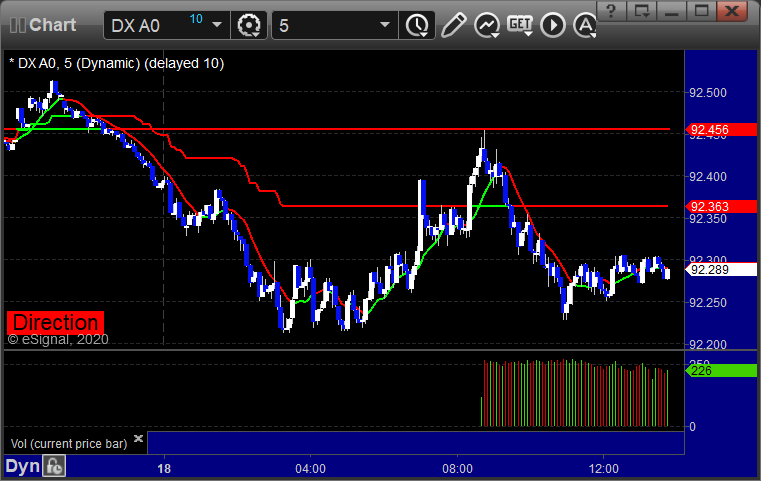Select the 92.363 red price marker
Screen dimensions: 761x481
tap(721, 206)
